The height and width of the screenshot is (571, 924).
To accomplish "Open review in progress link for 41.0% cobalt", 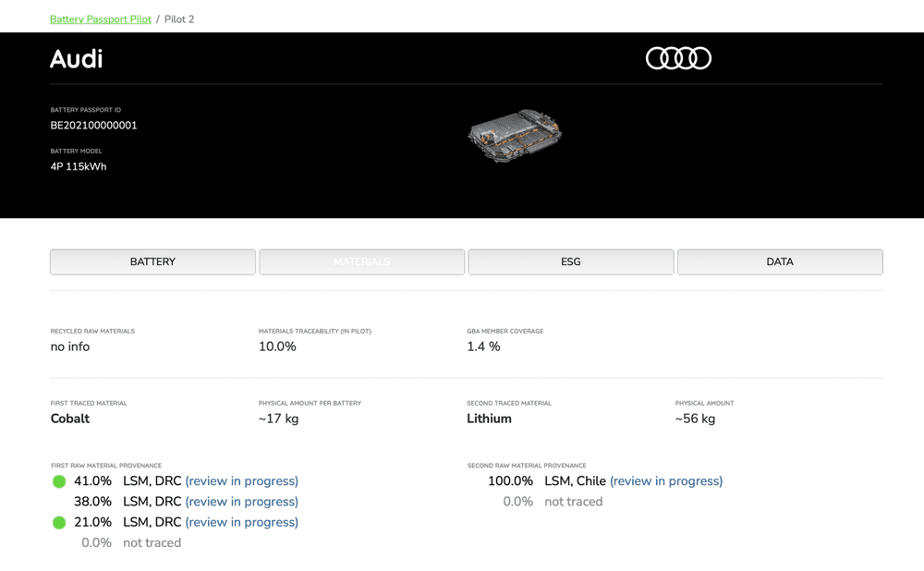I will pyautogui.click(x=241, y=481).
